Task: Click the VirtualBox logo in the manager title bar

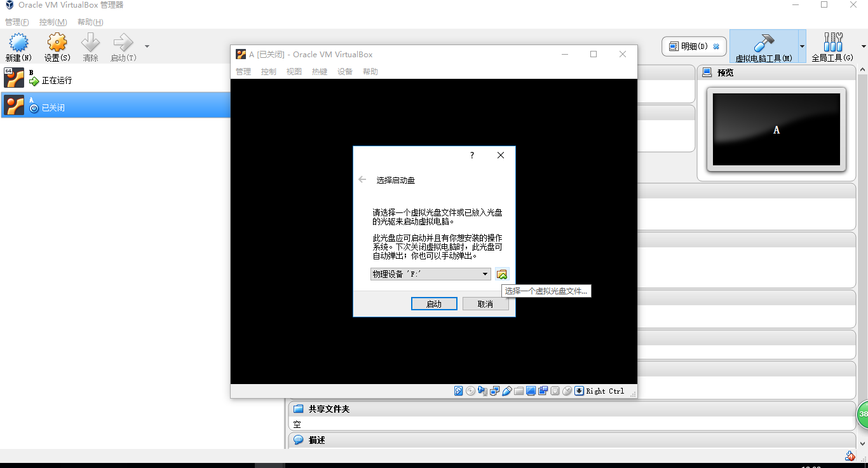Action: [9, 4]
